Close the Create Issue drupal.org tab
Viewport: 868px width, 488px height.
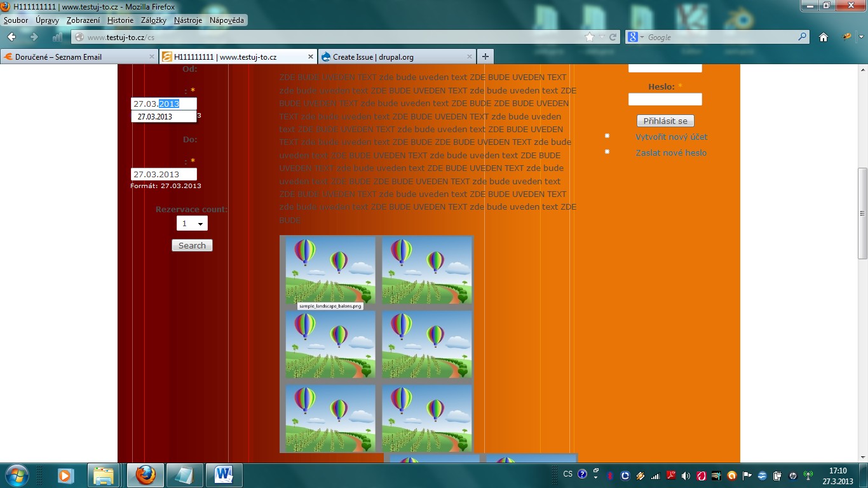pos(468,57)
